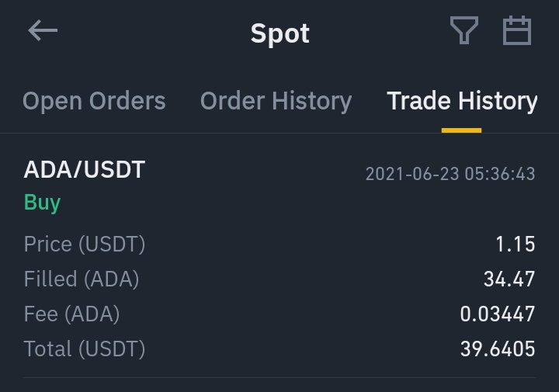Image resolution: width=559 pixels, height=392 pixels.
Task: Tap the yellow active tab indicator
Action: (461, 130)
